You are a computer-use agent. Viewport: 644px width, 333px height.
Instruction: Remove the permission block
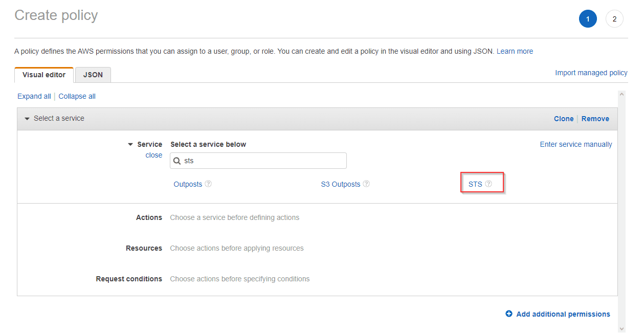click(595, 119)
